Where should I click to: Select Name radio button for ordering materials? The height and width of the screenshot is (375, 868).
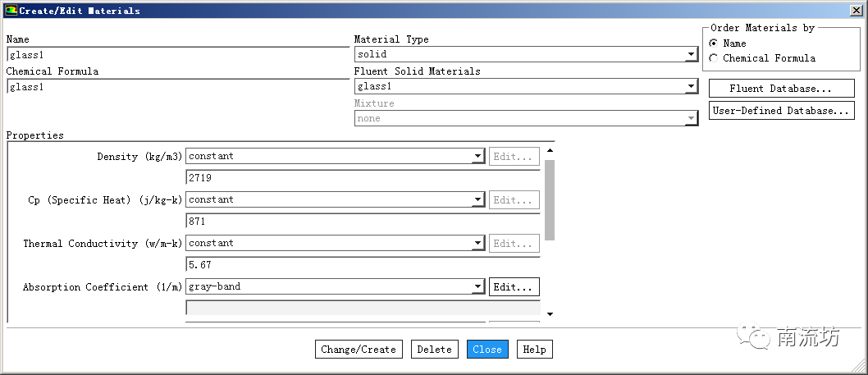(714, 43)
